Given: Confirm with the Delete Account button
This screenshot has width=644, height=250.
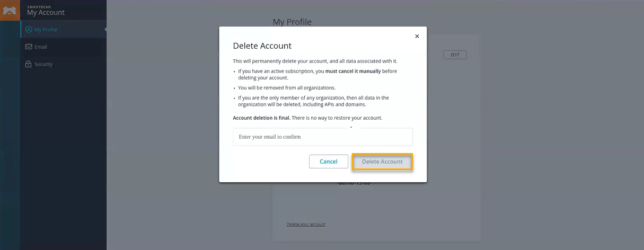Looking at the screenshot, I should (382, 162).
